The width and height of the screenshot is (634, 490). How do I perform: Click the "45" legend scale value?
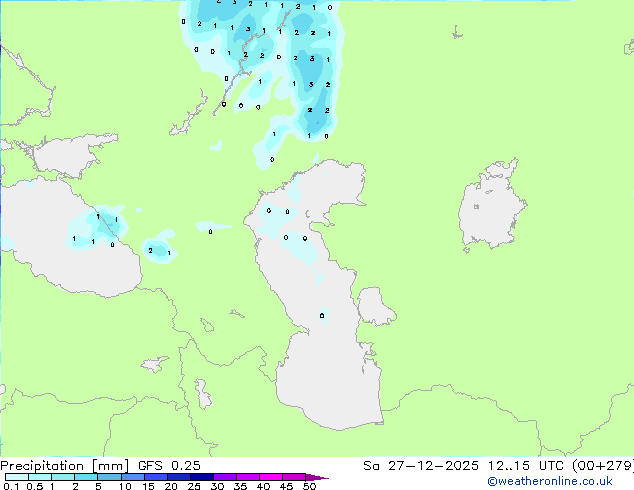(x=286, y=486)
